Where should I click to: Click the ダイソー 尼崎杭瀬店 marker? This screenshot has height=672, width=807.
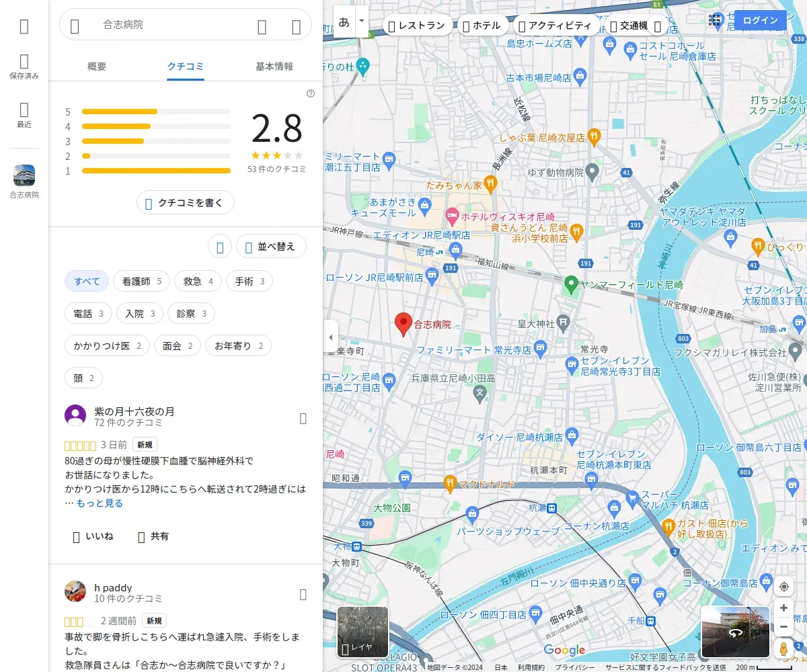572,436
